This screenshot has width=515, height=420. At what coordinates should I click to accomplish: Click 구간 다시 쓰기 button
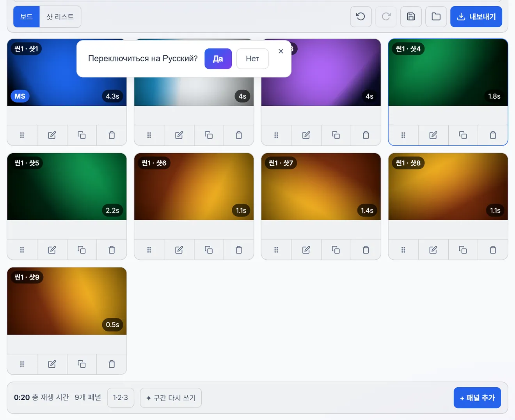point(171,398)
